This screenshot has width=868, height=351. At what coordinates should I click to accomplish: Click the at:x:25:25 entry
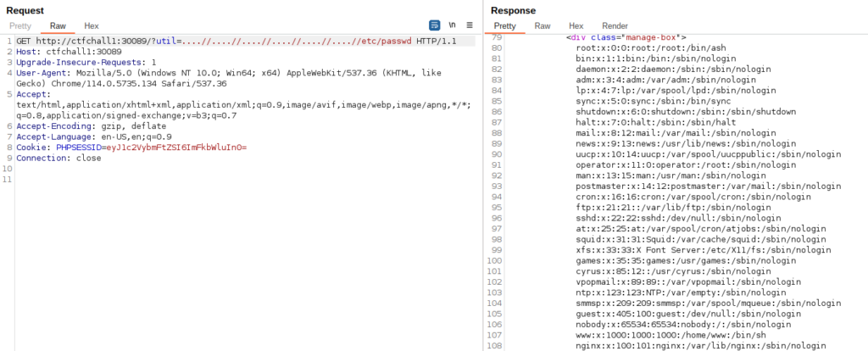click(x=701, y=229)
